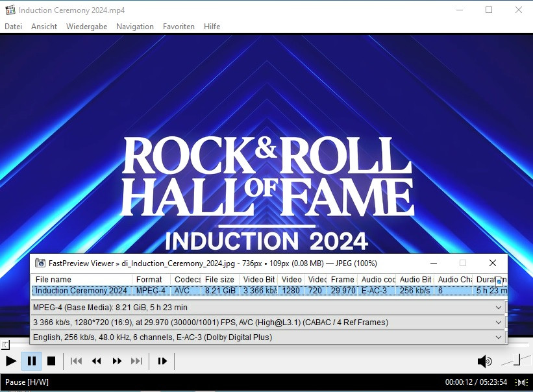Mute audio with the speaker icon
This screenshot has height=392, width=533.
coord(484,361)
